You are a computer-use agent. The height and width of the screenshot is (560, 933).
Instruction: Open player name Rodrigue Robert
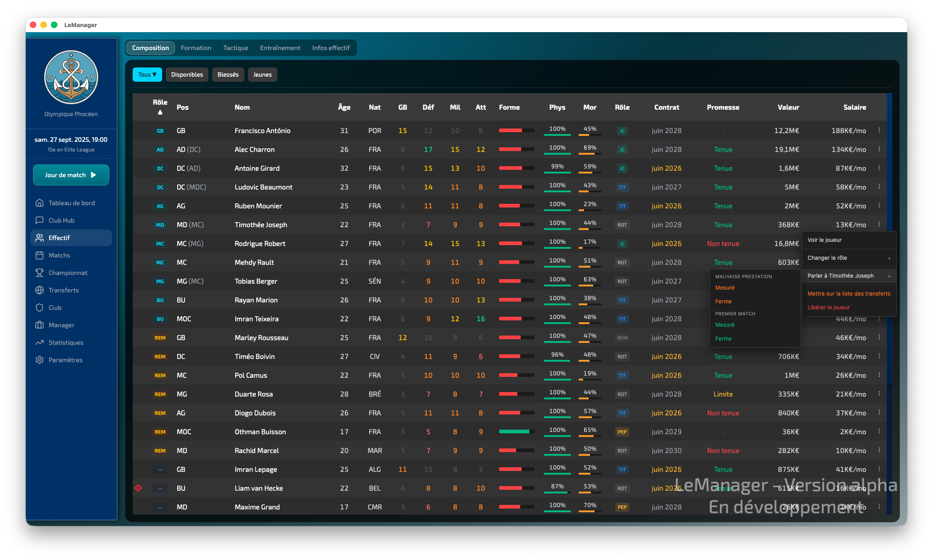point(260,244)
